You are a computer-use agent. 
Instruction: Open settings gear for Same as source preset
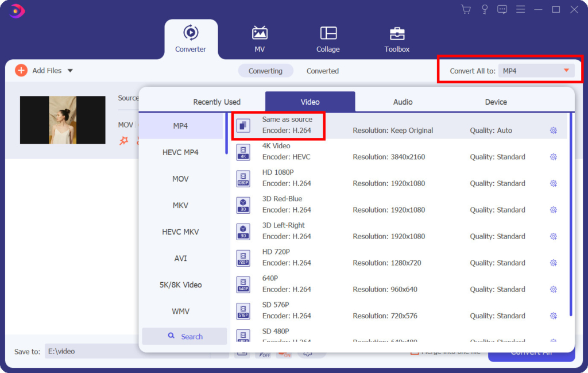tap(553, 130)
